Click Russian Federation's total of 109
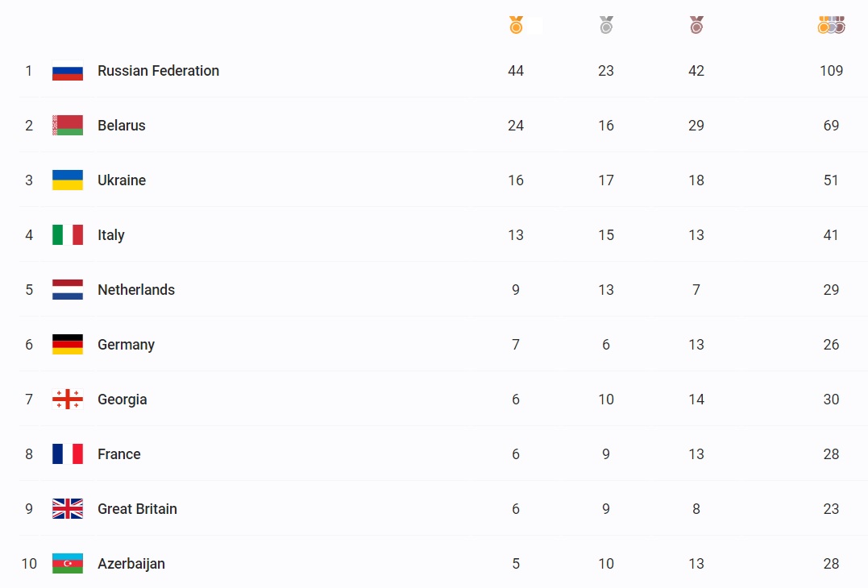868x588 pixels. (x=831, y=71)
